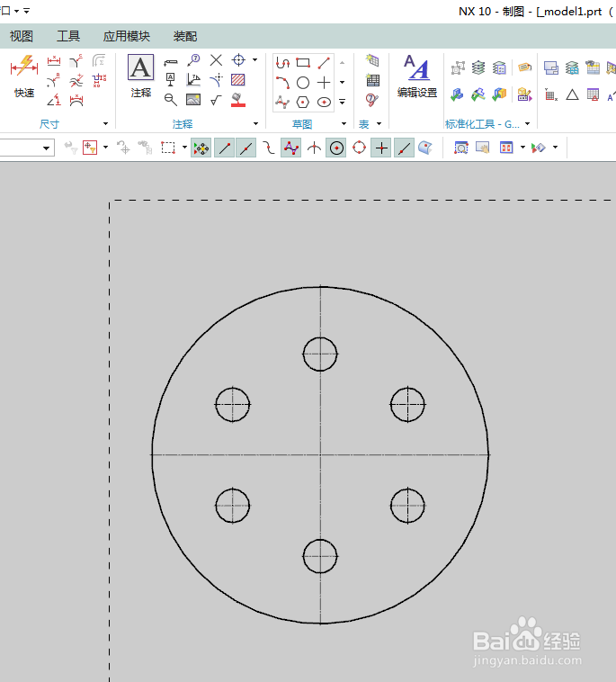The height and width of the screenshot is (682, 616).
Task: Click the Face snap icon in selection bar
Action: pyautogui.click(x=425, y=148)
